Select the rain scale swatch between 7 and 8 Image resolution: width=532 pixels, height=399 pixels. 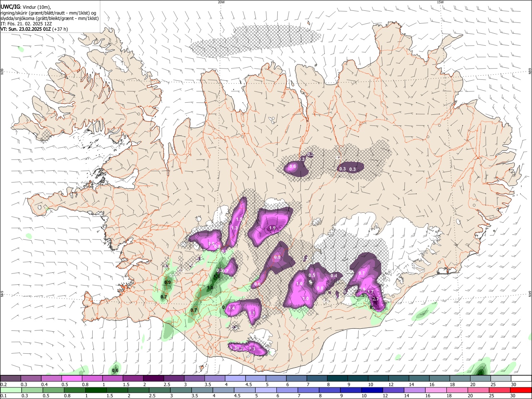(x=308, y=390)
